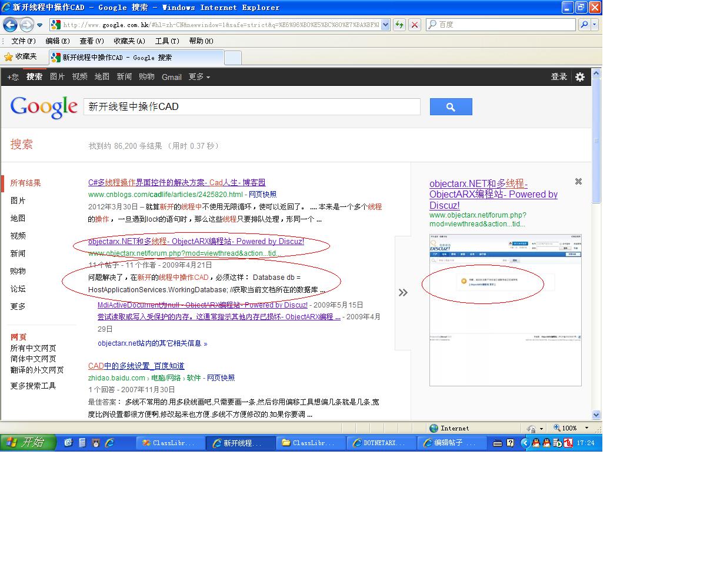Click the blue Google search button
Image resolution: width=710 pixels, height=588 pixels.
tap(451, 107)
